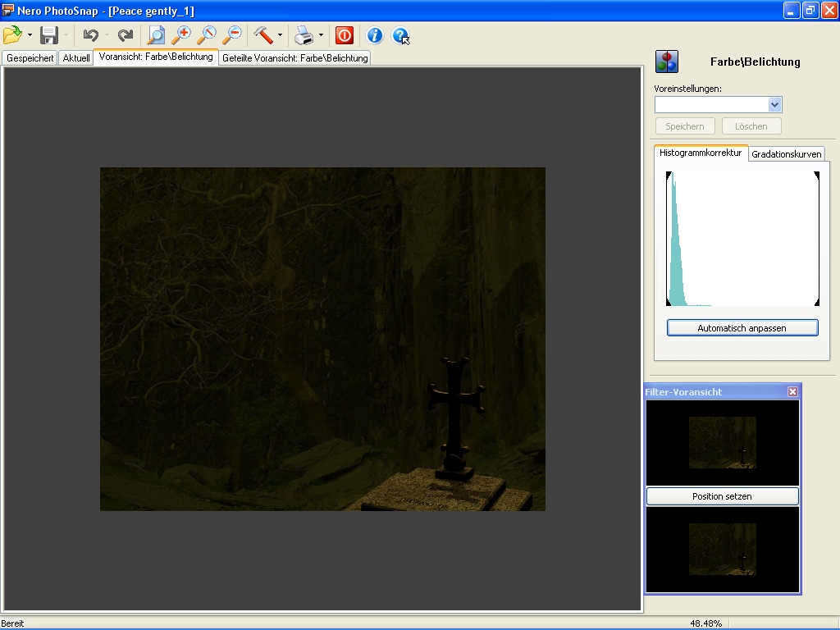The image size is (840, 630).
Task: Click the Voreinstellungen: label
Action: [x=688, y=89]
